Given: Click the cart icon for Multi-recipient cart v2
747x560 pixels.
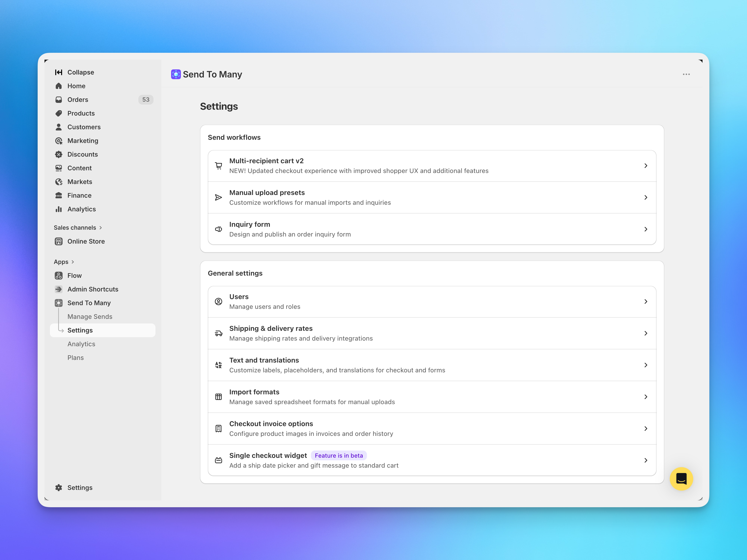Looking at the screenshot, I should coord(219,166).
